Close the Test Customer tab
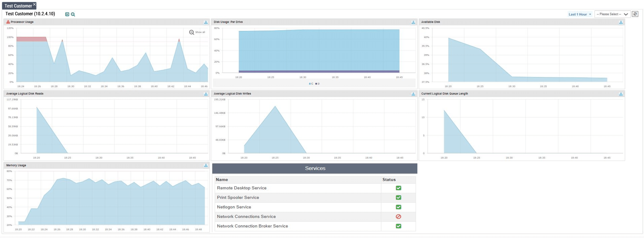Image resolution: width=644 pixels, height=238 pixels. tap(34, 4)
